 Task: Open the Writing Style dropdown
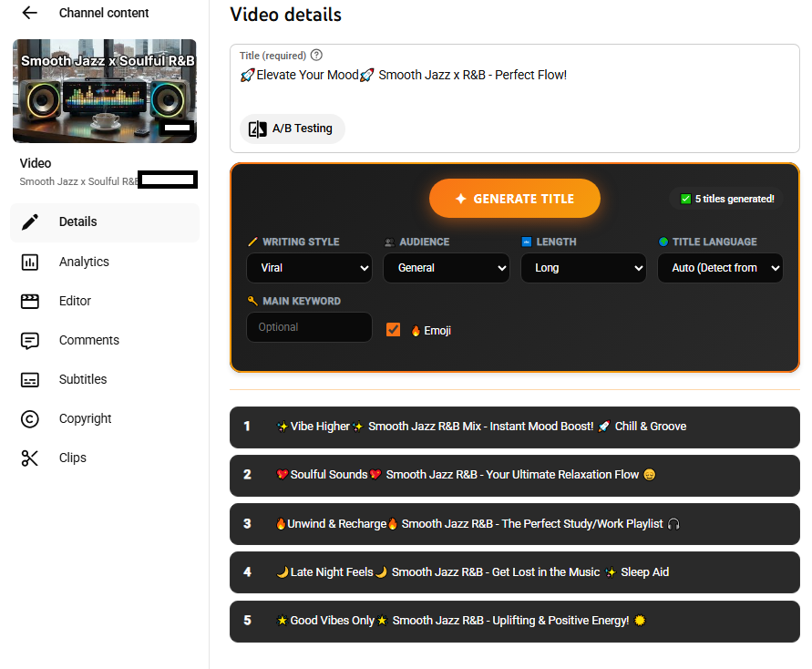[x=309, y=268]
